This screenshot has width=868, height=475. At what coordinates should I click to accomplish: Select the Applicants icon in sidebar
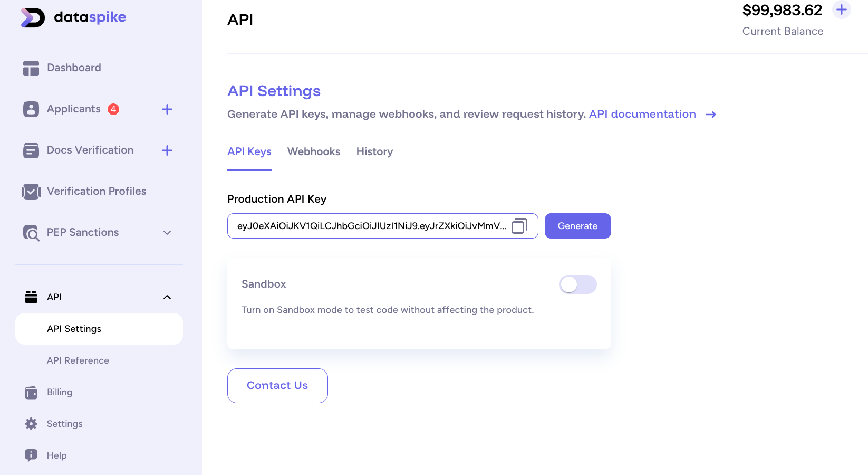(31, 109)
